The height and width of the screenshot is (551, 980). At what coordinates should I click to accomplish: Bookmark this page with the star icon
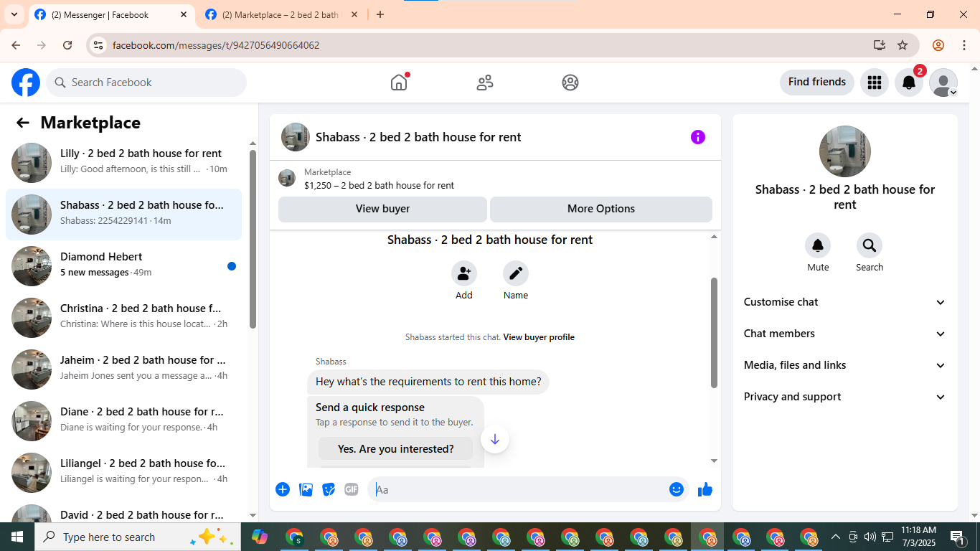point(903,45)
